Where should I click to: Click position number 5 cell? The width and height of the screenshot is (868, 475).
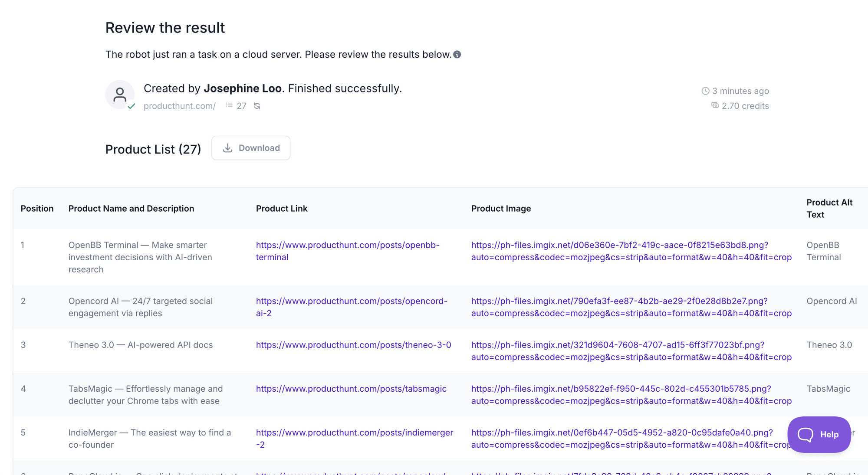(x=23, y=432)
